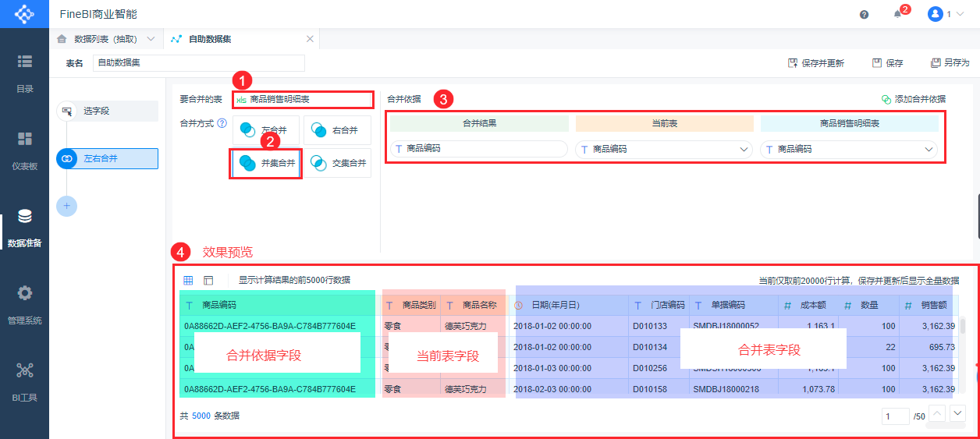Click the 表名 input field
The image size is (980, 439).
198,63
